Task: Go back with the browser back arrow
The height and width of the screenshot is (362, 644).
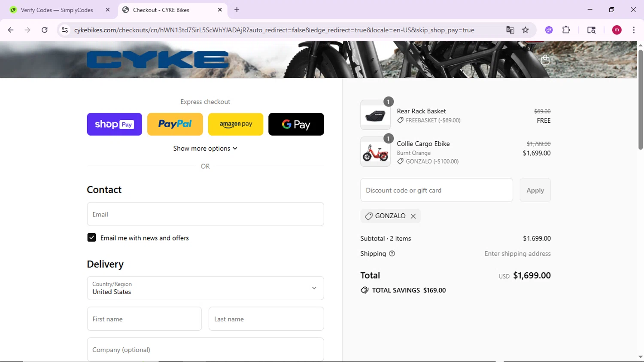Action: 11,30
